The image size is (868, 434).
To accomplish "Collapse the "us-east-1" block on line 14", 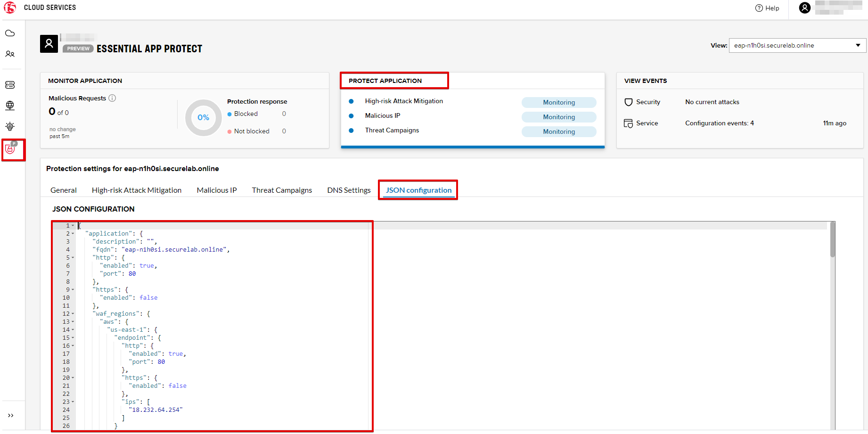I will pos(73,330).
